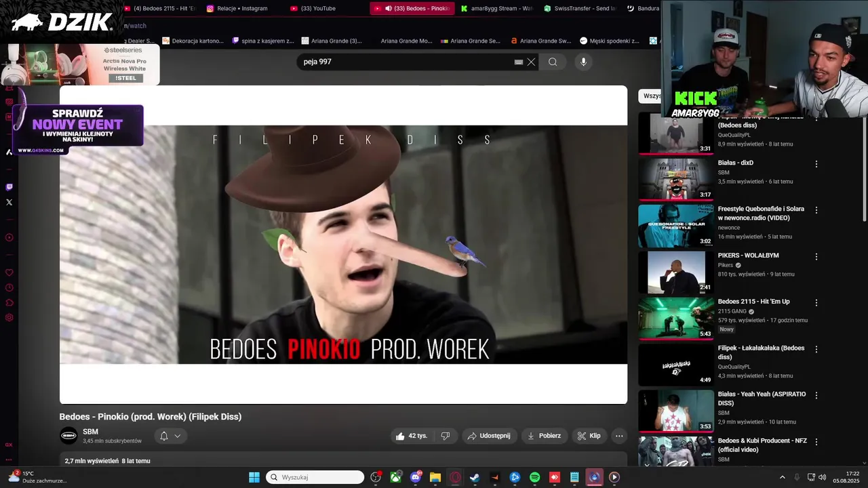The height and width of the screenshot is (488, 868).
Task: Open 'Białas - dixD' video thumbnail
Action: tap(676, 180)
